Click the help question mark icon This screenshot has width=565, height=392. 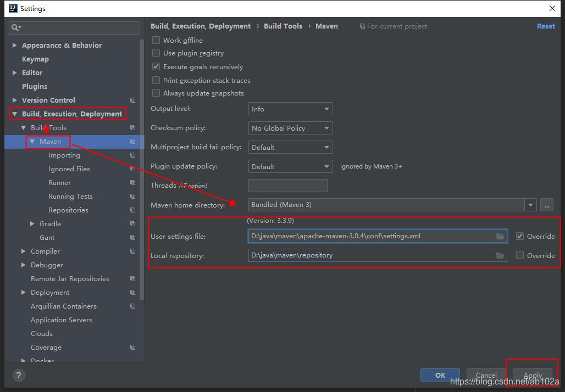19,375
